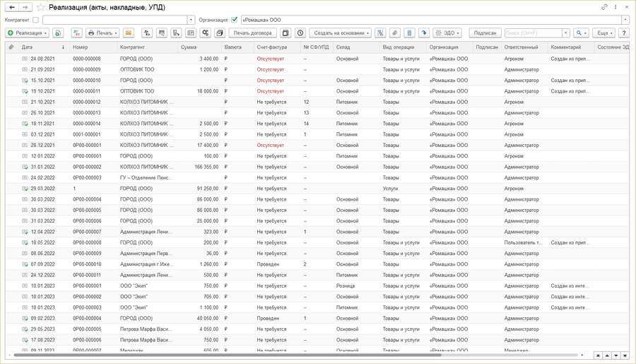This screenshot has width=636, height=364.
Task: Toggle the Контрагент filter checkbox
Action: [36, 20]
